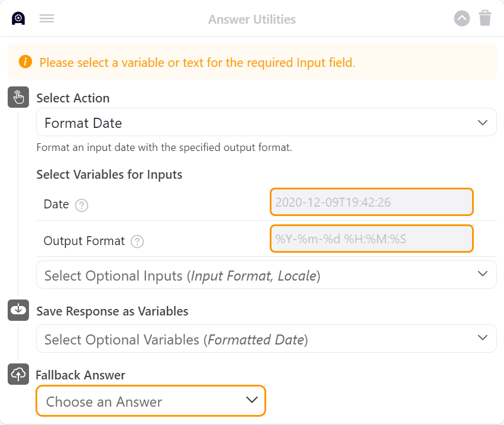This screenshot has height=425, width=504.
Task: Show help for the Output Format input
Action: (x=137, y=242)
